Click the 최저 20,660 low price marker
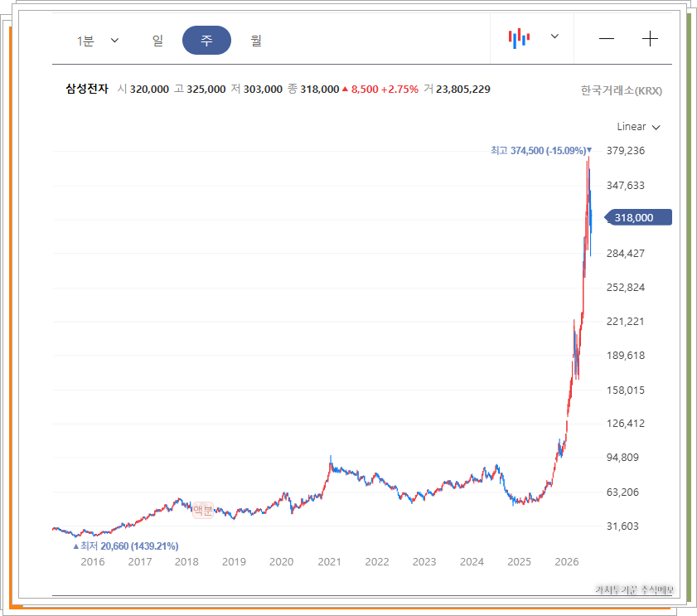The height and width of the screenshot is (616, 697). (x=126, y=546)
